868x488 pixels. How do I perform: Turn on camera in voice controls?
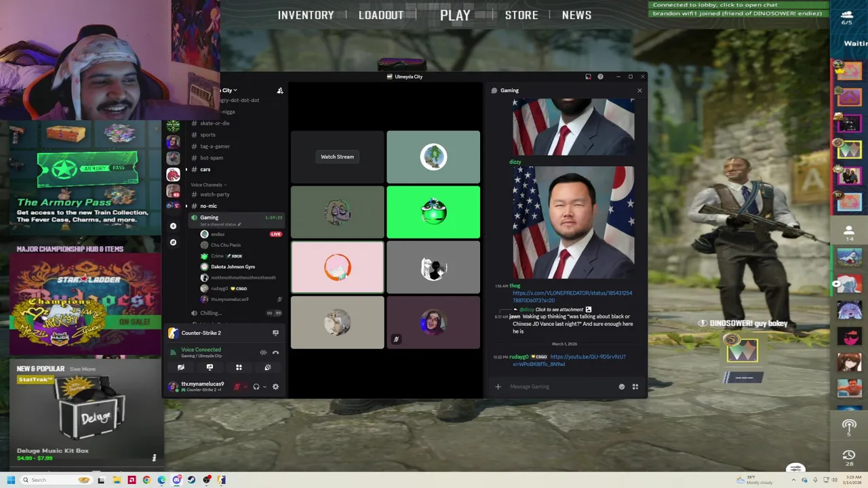(181, 367)
